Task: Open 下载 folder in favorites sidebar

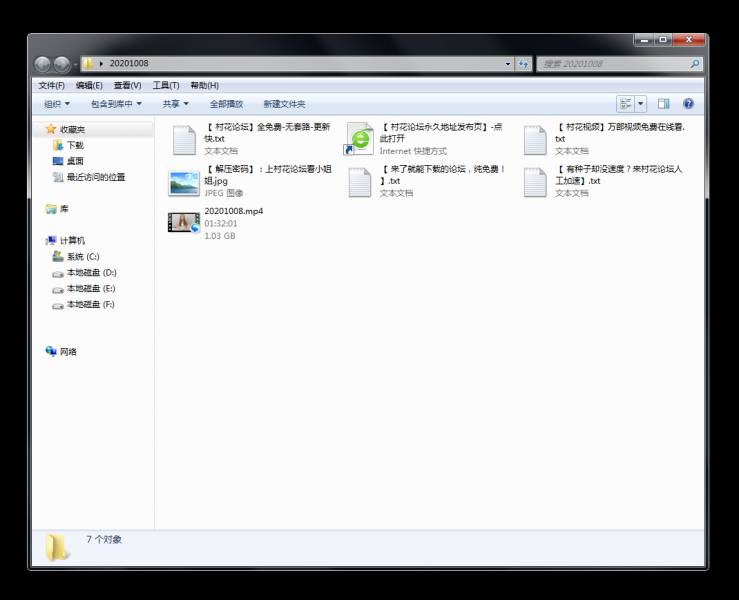Action: [75, 146]
